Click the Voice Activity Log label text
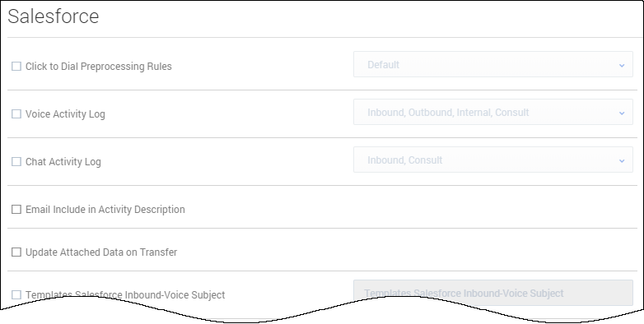644x324 pixels. click(x=65, y=114)
